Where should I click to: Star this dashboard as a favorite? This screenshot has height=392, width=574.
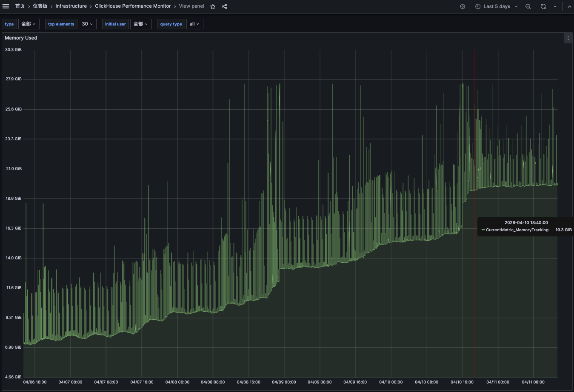point(213,6)
